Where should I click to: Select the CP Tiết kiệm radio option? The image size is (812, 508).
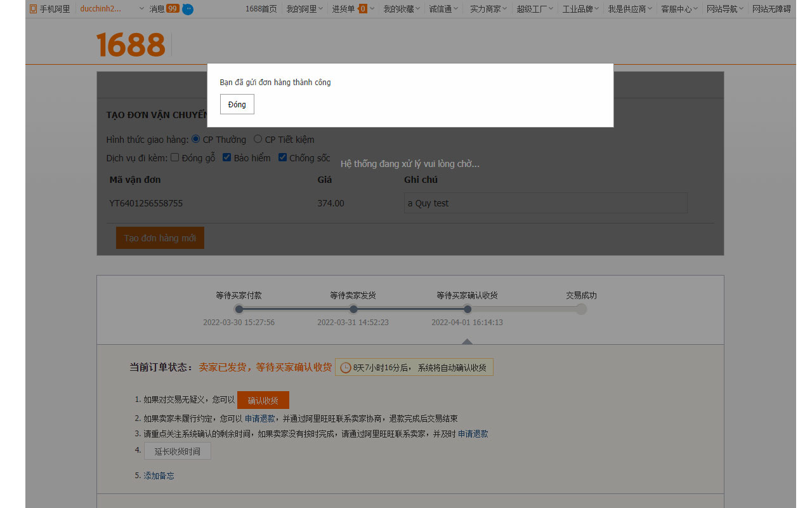258,138
